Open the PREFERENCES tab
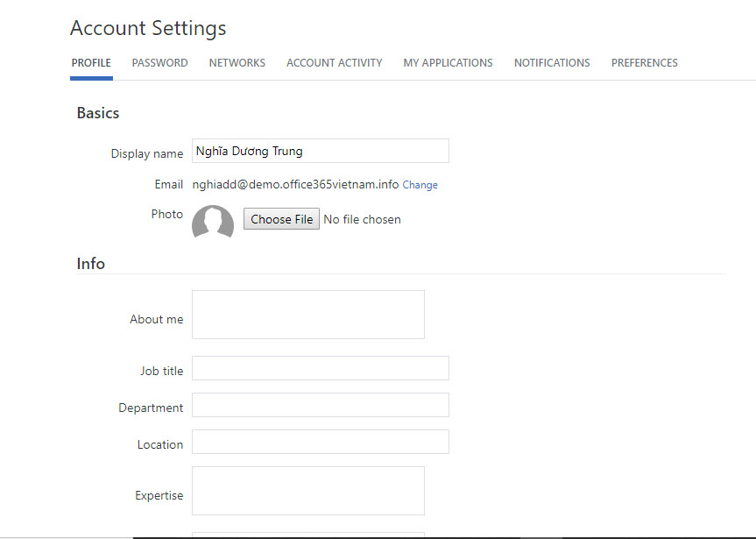 click(645, 63)
